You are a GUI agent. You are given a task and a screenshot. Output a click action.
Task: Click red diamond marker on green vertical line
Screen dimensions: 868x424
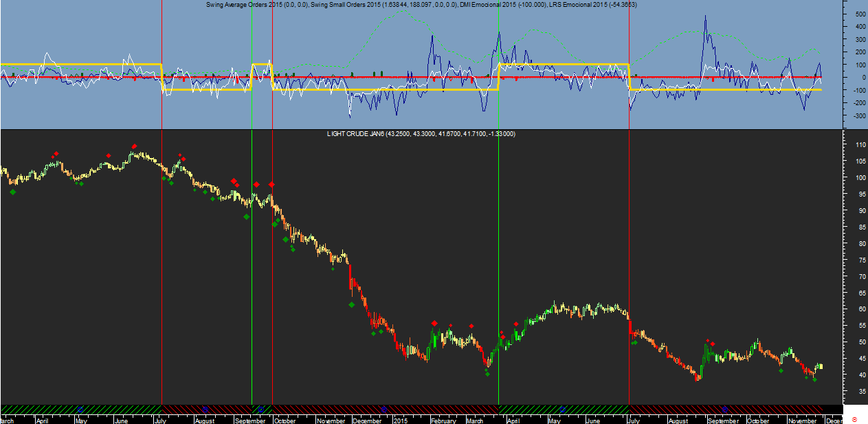click(256, 185)
